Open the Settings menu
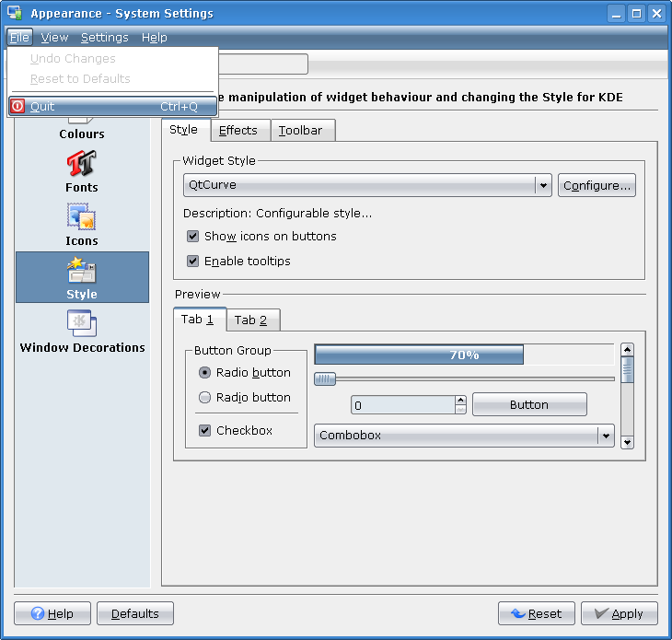Screen dimensions: 672x640 pos(105,38)
